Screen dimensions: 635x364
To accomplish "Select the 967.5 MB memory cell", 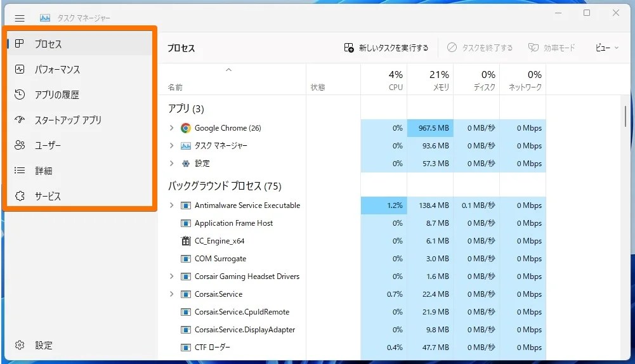I will tap(430, 128).
